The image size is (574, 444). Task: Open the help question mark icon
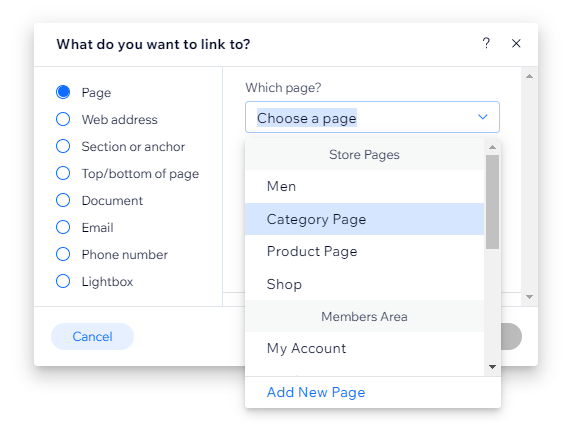(x=486, y=43)
